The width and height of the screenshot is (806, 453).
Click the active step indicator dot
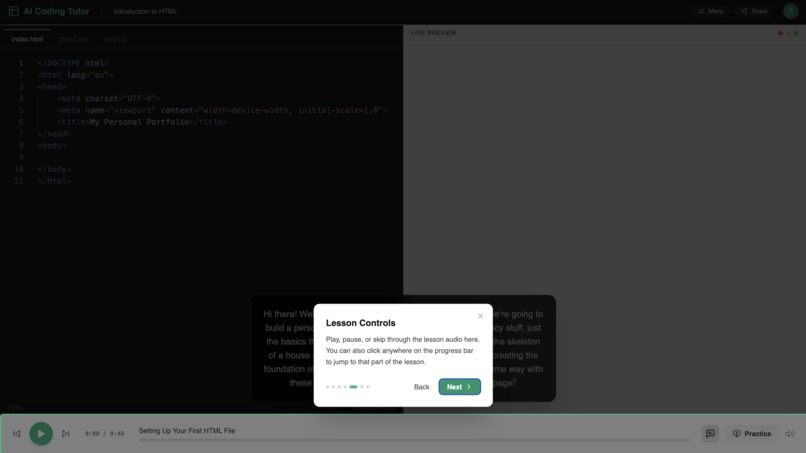[x=353, y=387]
